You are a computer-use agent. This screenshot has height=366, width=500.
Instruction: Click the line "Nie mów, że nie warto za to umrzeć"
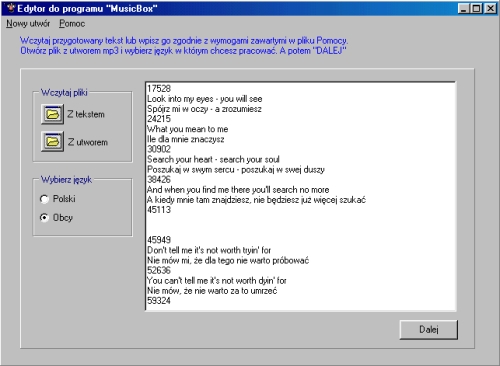pyautogui.click(x=212, y=291)
